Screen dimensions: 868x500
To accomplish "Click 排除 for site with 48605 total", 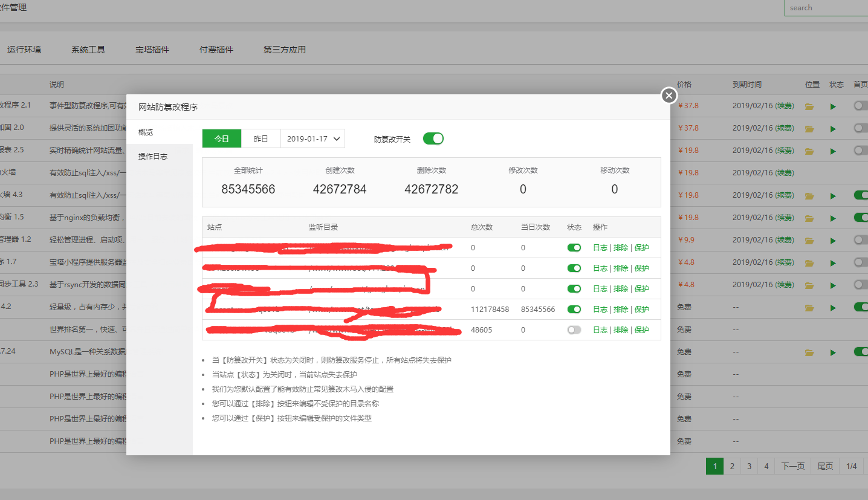I will click(621, 330).
